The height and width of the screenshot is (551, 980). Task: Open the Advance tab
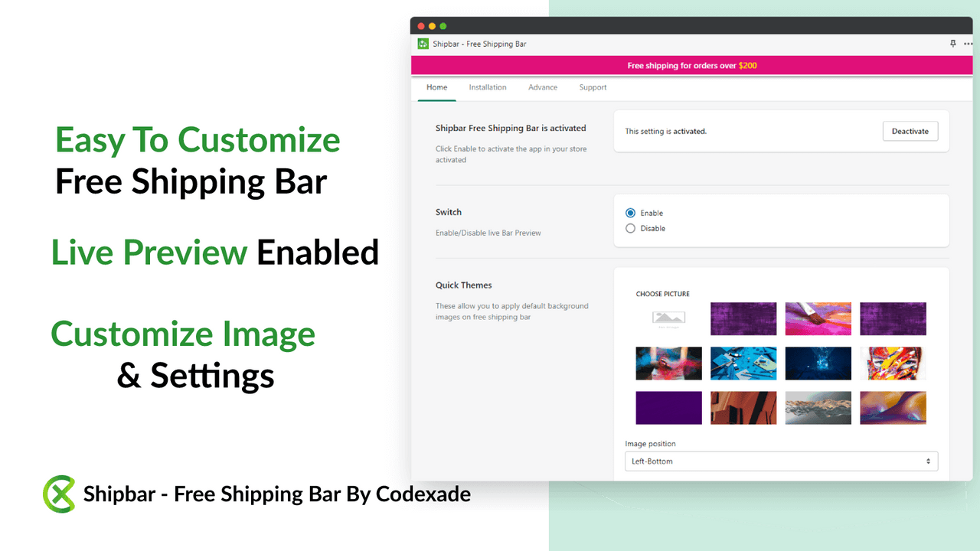click(543, 87)
